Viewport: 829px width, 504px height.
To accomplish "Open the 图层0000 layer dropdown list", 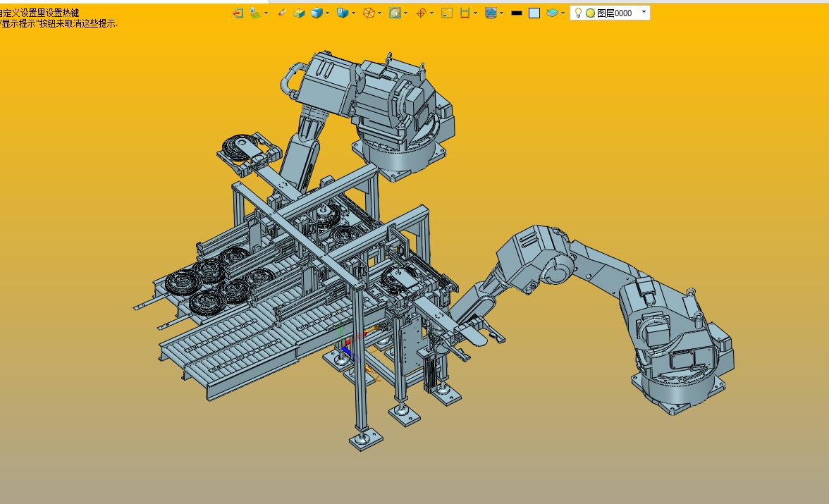I will 644,12.
